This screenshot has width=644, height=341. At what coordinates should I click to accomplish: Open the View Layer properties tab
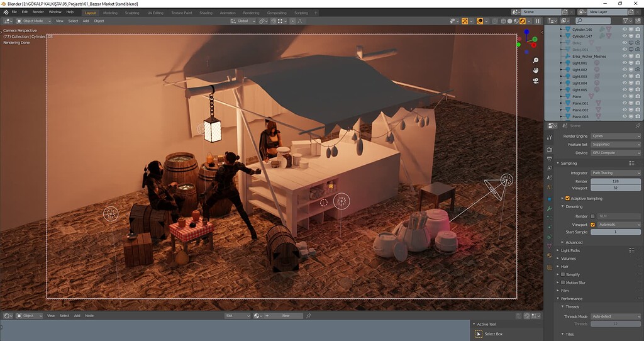point(550,168)
